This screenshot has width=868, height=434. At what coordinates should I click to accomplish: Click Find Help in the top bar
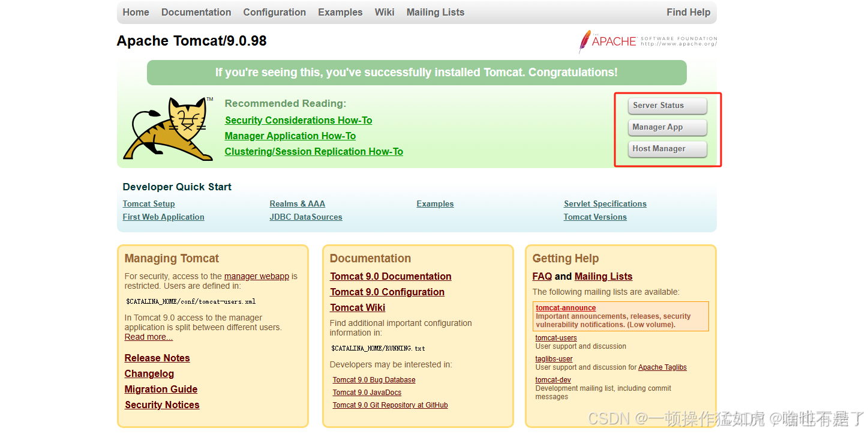(689, 12)
